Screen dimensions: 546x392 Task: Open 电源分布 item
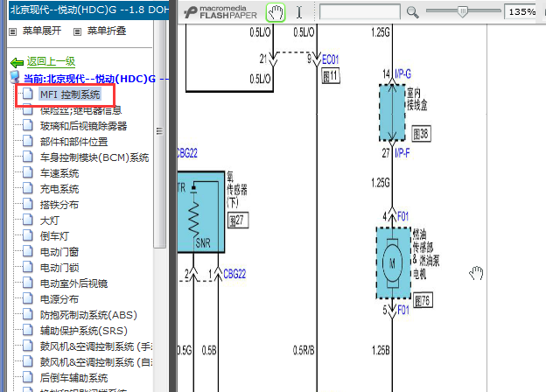59,299
